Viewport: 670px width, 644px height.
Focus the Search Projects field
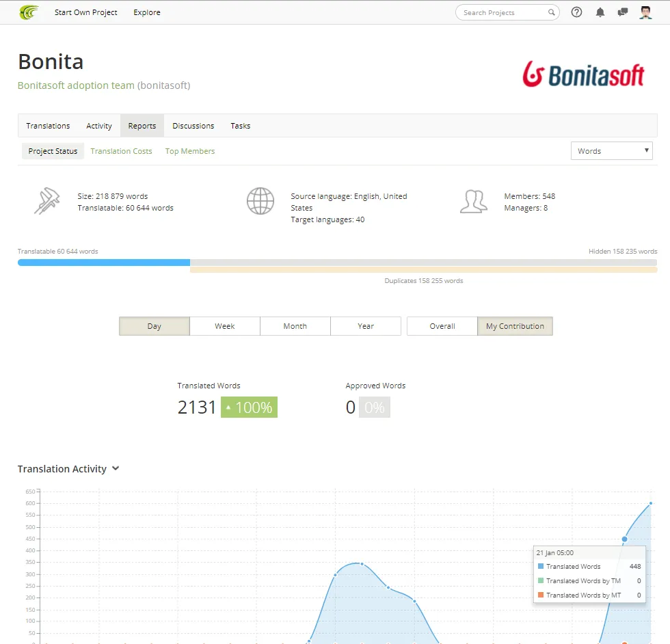pyautogui.click(x=507, y=12)
